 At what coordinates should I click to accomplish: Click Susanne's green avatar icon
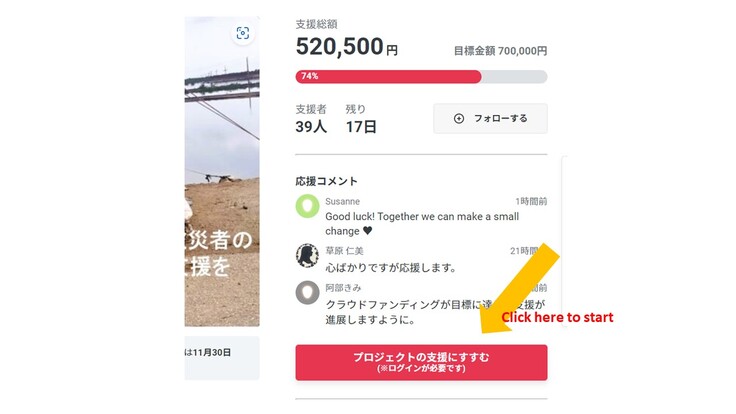point(307,207)
